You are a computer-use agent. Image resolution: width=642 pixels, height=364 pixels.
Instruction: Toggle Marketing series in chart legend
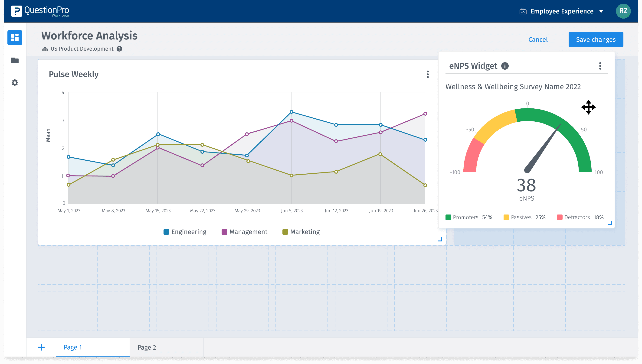[x=301, y=232]
